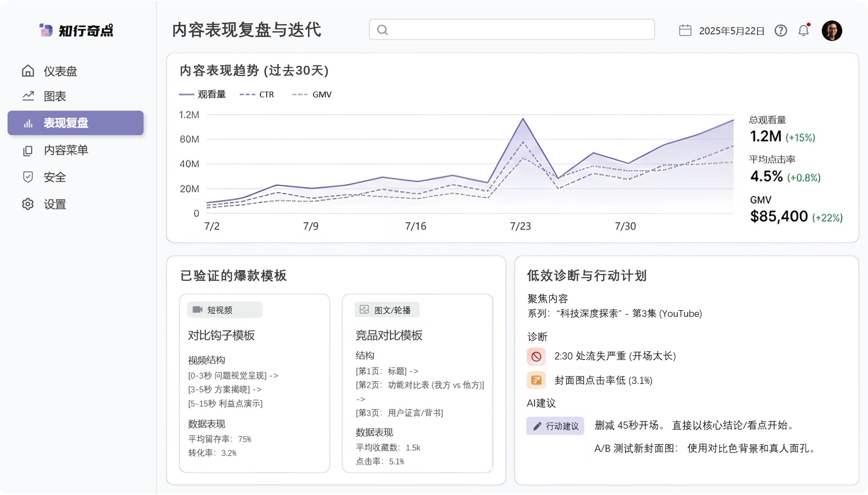The height and width of the screenshot is (495, 868).
Task: Click the 知行奇点 logo icon
Action: (x=46, y=30)
